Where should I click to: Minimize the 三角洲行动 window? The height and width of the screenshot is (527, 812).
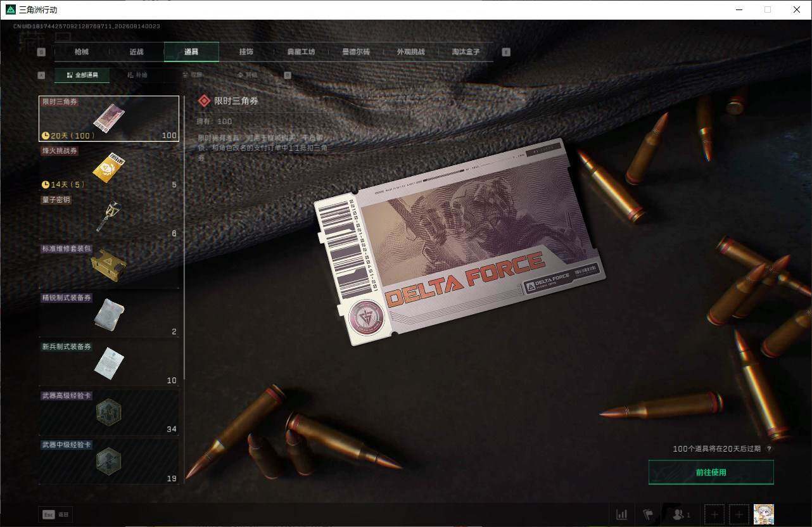(x=738, y=10)
